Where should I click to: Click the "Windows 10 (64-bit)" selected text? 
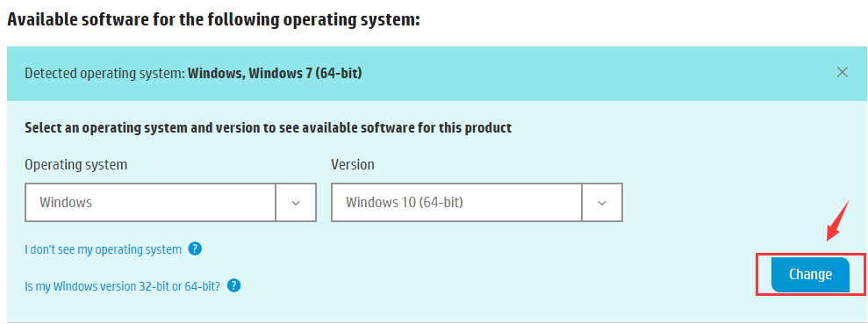click(x=404, y=203)
